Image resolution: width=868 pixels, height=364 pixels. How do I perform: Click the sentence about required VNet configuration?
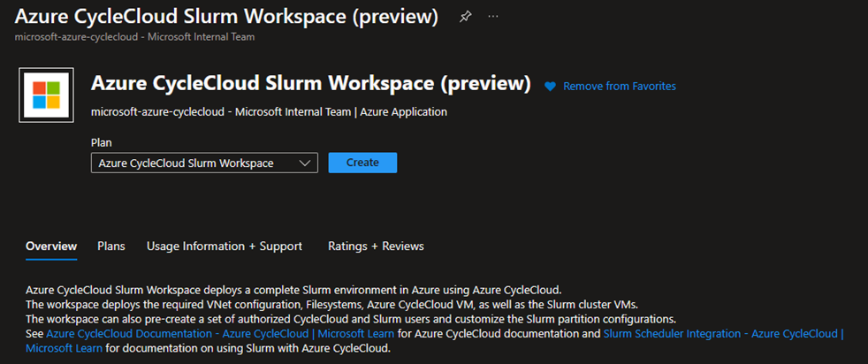[x=332, y=304]
